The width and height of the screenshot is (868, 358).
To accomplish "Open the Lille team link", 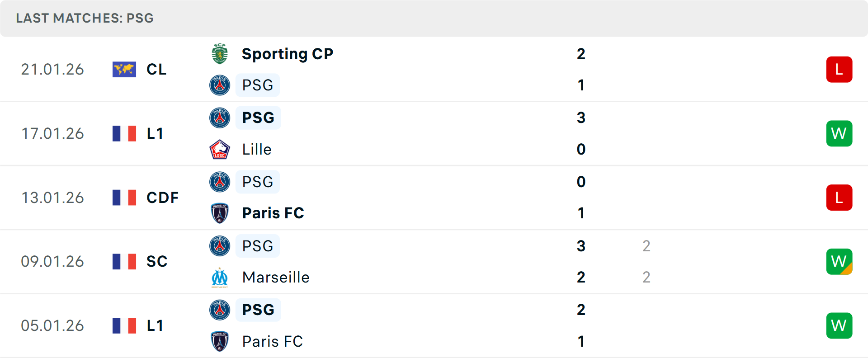I will pyautogui.click(x=257, y=149).
